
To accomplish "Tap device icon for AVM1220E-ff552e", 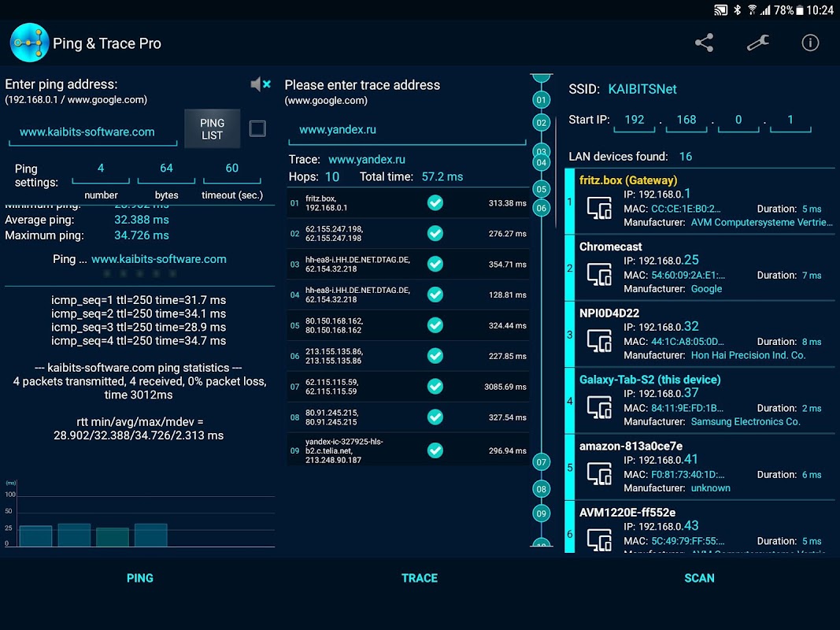I will [599, 539].
